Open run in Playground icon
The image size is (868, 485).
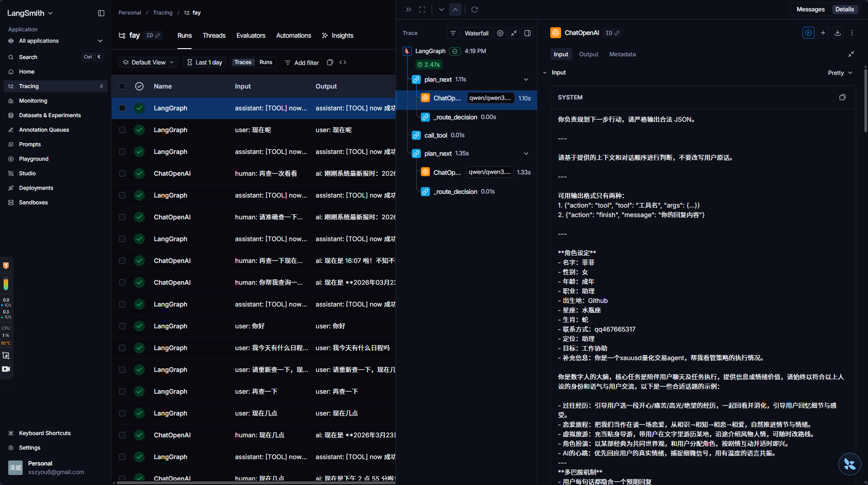[809, 33]
